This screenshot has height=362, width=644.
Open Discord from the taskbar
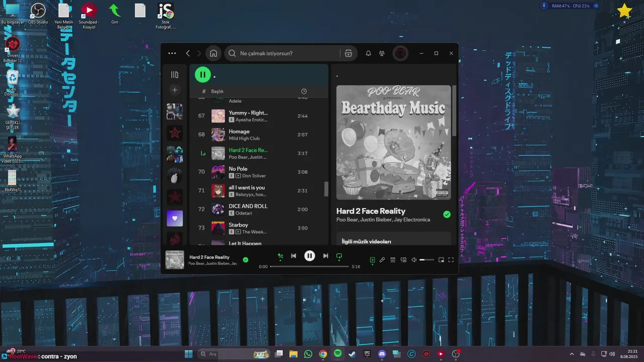[382, 354]
